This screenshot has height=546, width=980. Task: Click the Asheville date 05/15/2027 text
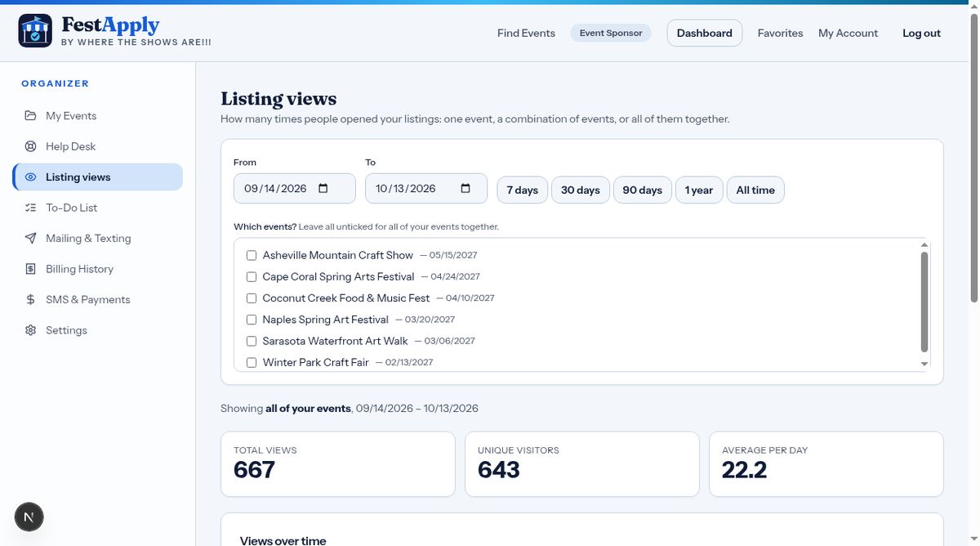click(453, 255)
